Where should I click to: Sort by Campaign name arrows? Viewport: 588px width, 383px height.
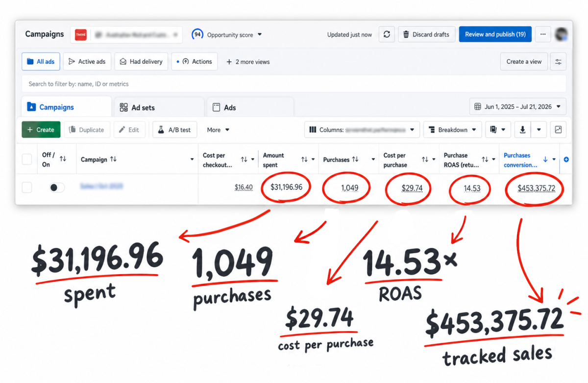click(113, 160)
